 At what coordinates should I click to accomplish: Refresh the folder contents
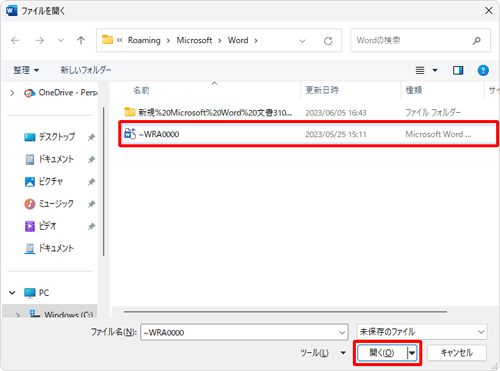tap(328, 41)
